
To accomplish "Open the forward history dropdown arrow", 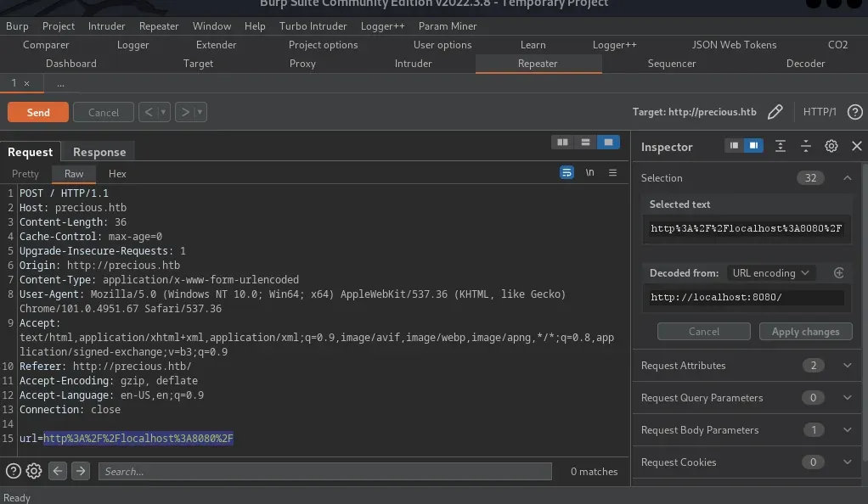I will click(200, 112).
